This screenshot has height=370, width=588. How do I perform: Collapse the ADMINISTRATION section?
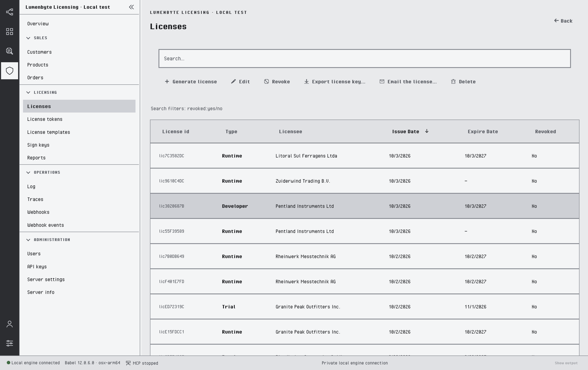[28, 240]
